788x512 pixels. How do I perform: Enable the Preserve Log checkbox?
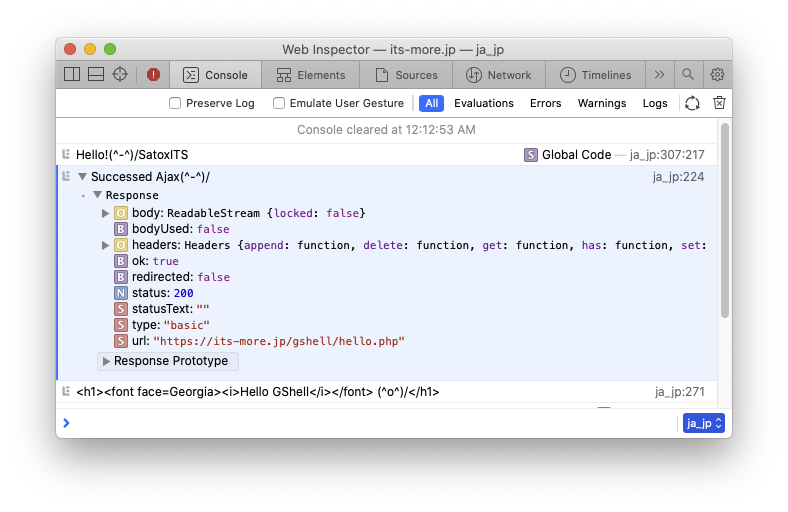coord(175,103)
